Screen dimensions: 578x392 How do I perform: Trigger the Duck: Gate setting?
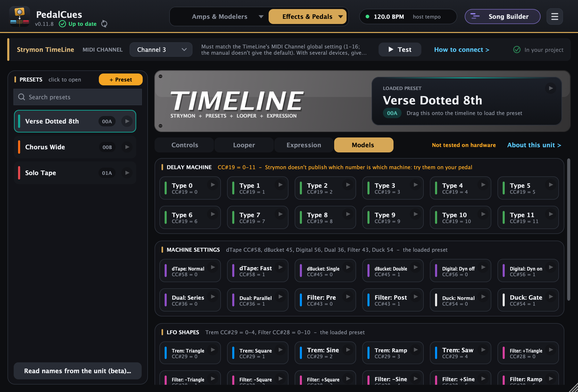click(x=528, y=300)
